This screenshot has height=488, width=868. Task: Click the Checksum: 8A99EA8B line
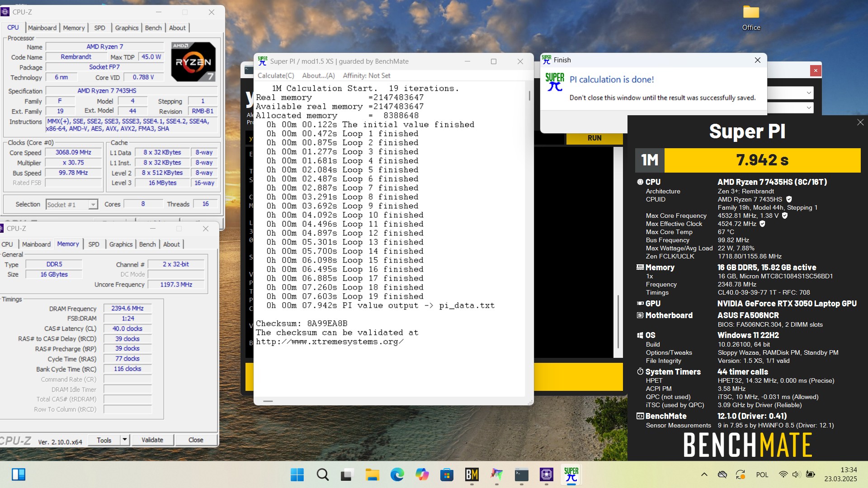(302, 324)
